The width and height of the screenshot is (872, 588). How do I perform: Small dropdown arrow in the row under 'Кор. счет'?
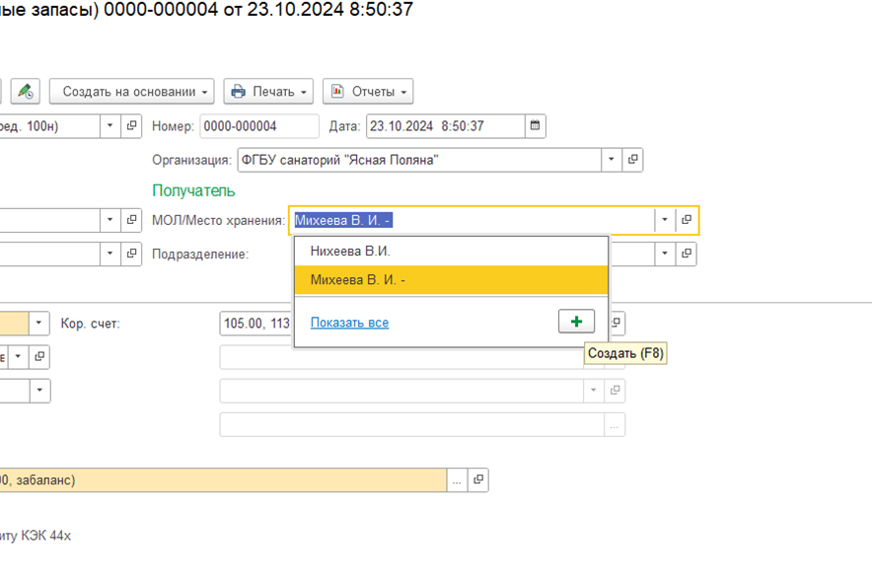point(19,356)
